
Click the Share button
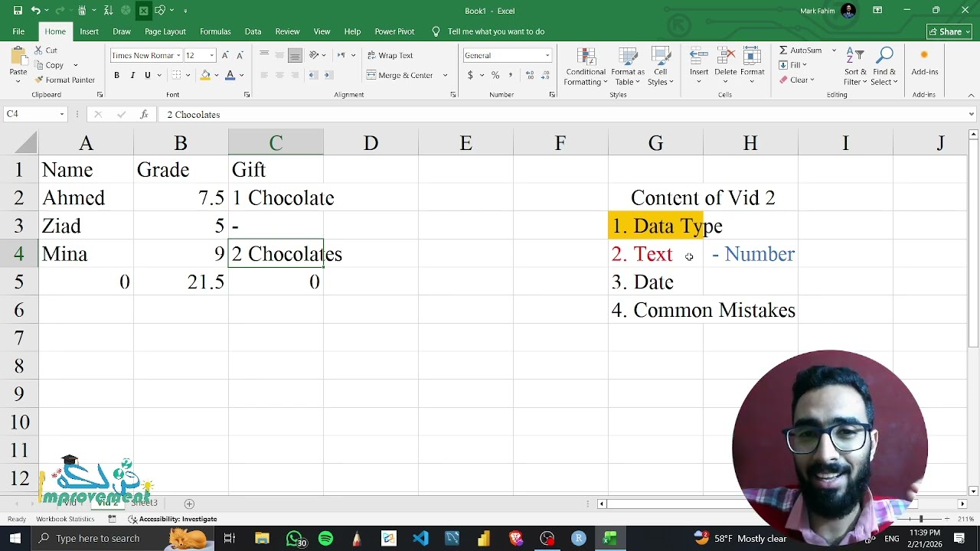(949, 31)
